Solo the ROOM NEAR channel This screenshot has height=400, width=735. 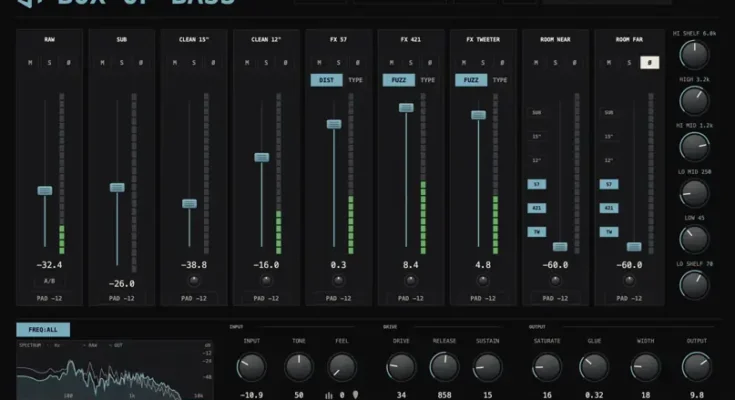pyautogui.click(x=555, y=62)
